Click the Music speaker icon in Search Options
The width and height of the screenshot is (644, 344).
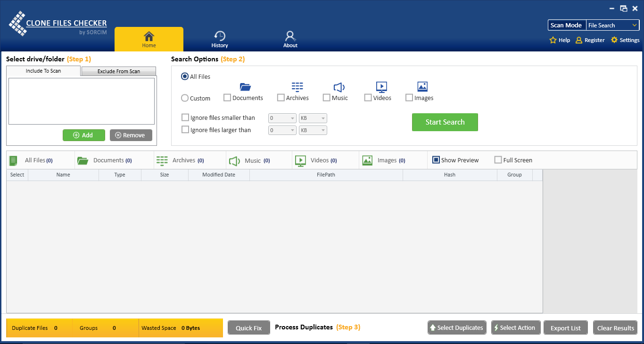pyautogui.click(x=339, y=87)
